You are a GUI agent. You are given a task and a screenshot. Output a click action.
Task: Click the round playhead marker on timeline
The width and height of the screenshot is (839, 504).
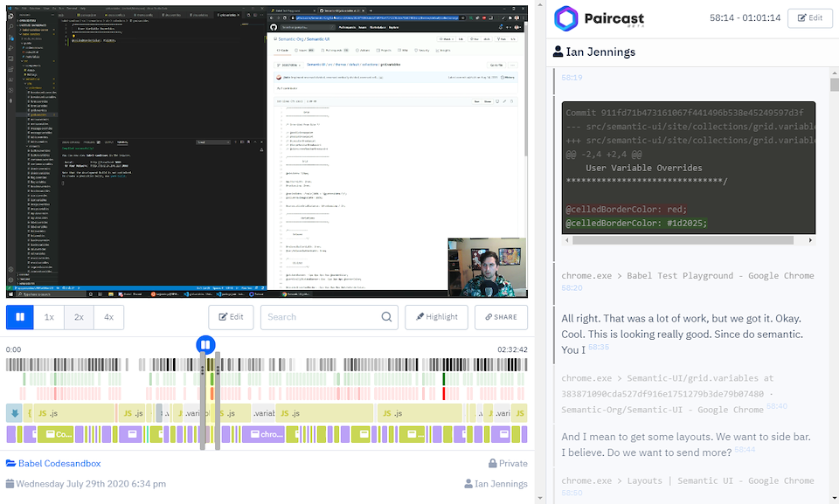(205, 345)
